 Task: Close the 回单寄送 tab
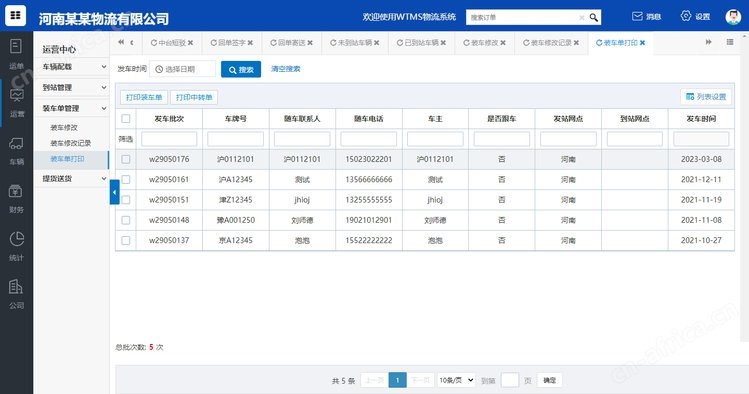[310, 43]
